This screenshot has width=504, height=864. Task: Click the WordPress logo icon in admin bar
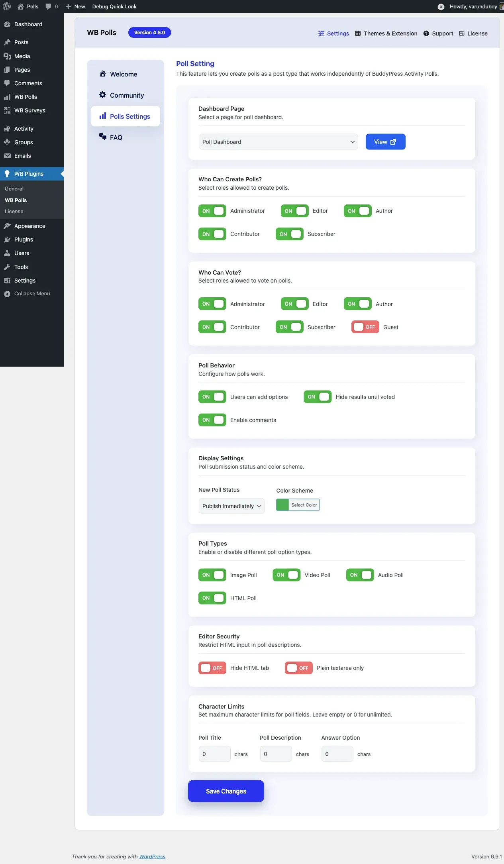pos(7,6)
